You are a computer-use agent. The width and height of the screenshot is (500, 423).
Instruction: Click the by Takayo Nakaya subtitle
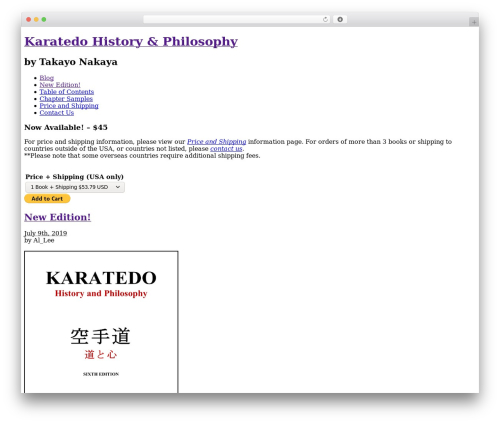(71, 62)
